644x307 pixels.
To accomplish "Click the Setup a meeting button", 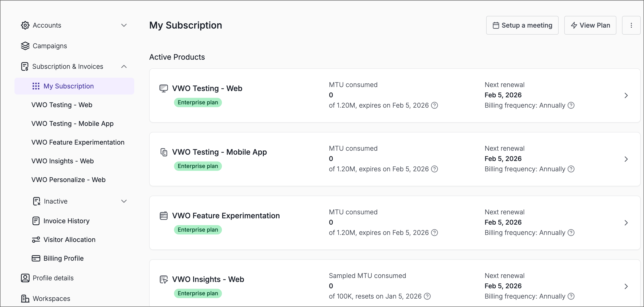I will click(x=522, y=25).
